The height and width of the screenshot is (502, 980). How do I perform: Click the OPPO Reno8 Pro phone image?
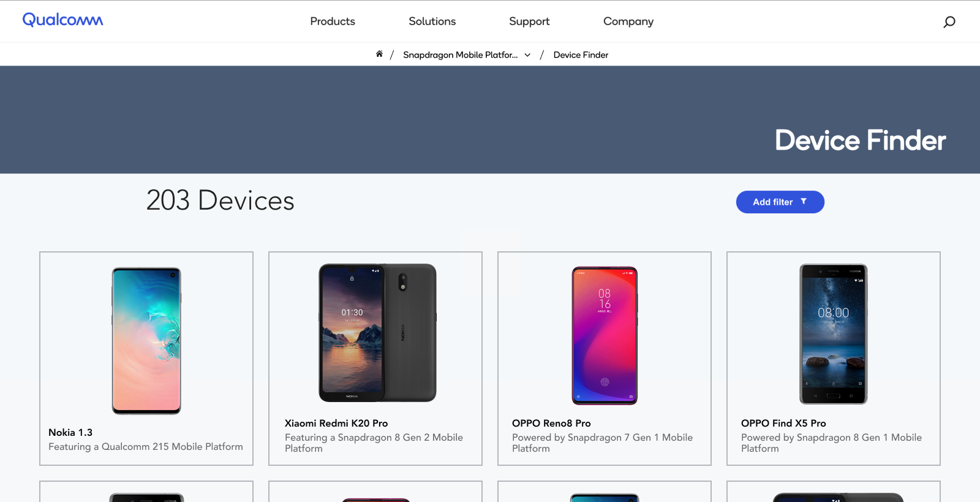click(605, 335)
